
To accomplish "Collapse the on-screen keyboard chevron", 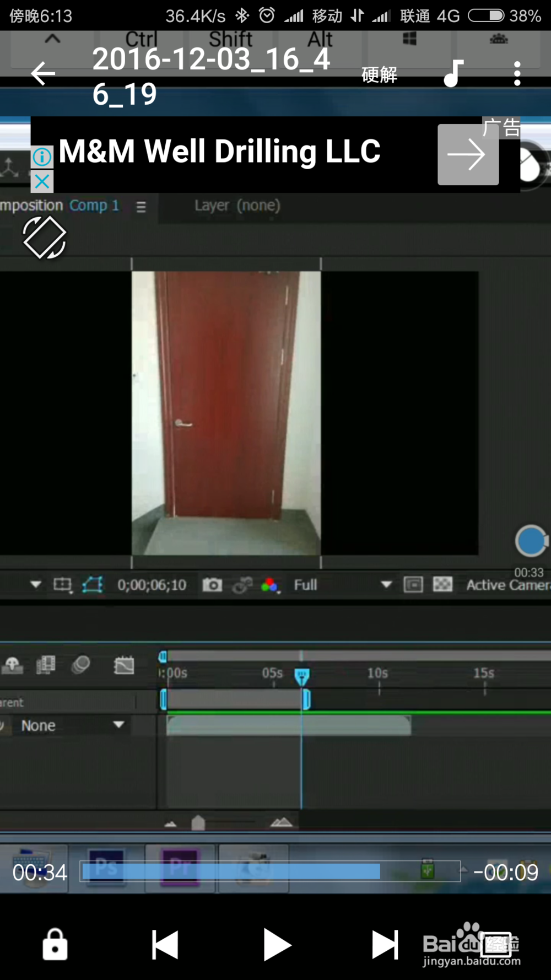I will [x=52, y=39].
